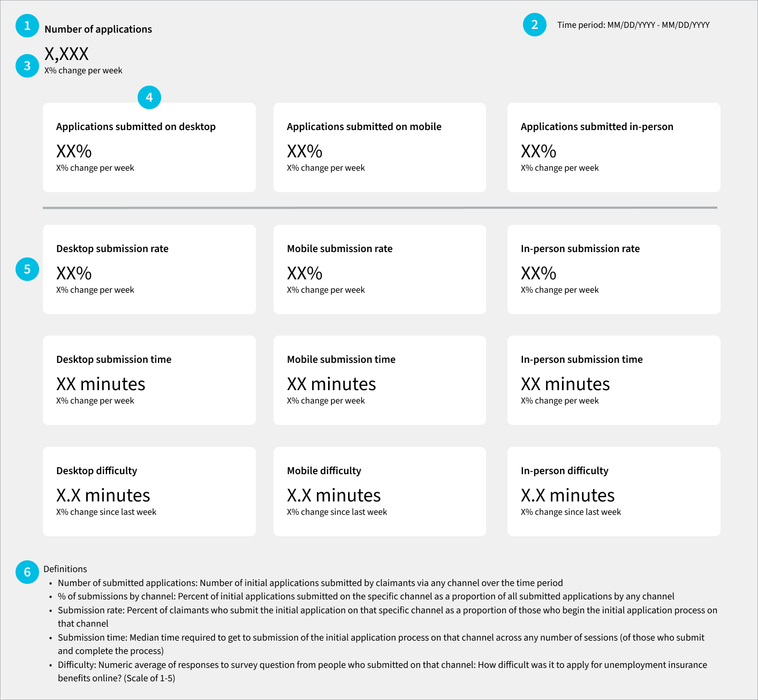Open the Desktop submission rate card
The width and height of the screenshot is (758, 700).
click(x=149, y=269)
